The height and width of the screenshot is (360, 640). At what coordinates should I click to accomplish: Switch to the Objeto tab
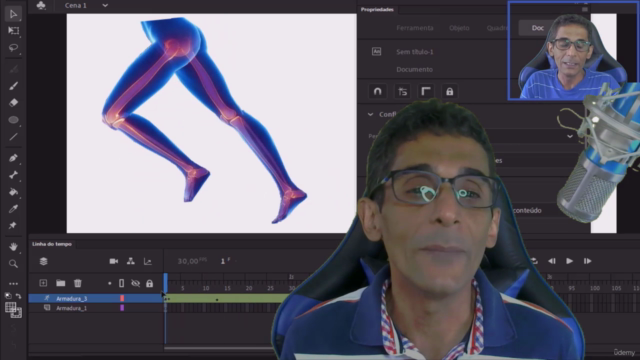[x=459, y=28]
